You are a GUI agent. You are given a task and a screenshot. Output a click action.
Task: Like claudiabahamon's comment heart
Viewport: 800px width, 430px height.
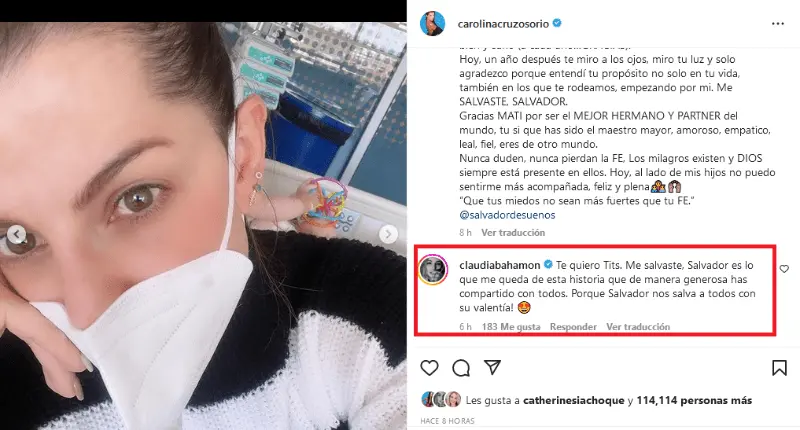coord(784,269)
